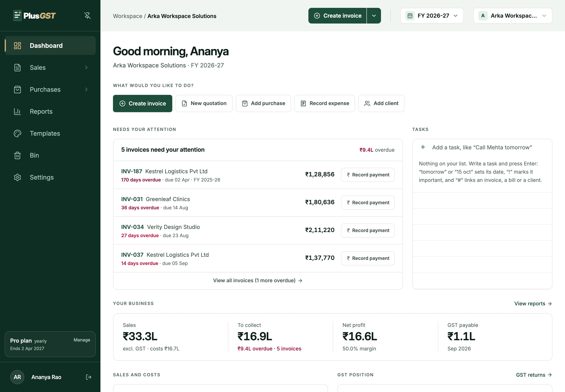Open the Sales section
The image size is (565, 392).
[50, 68]
